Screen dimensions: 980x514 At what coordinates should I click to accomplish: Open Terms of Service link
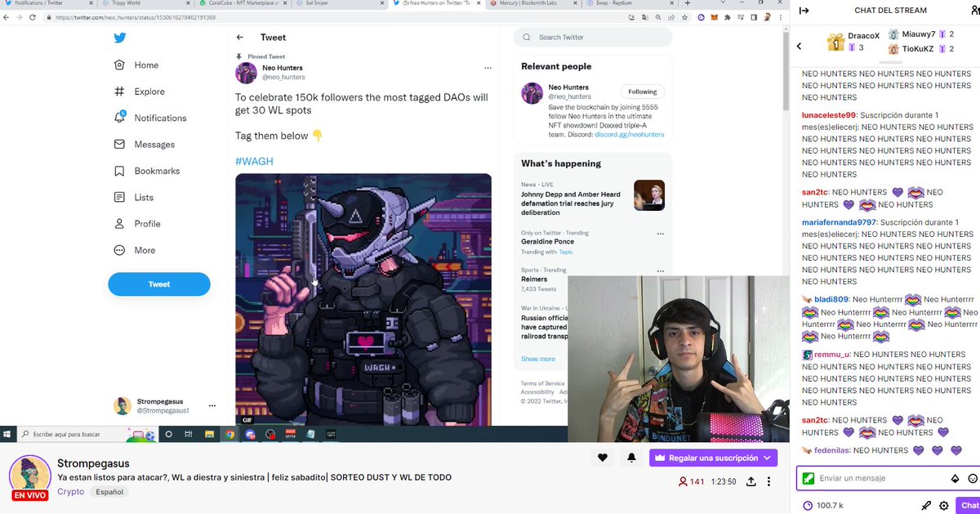click(543, 383)
